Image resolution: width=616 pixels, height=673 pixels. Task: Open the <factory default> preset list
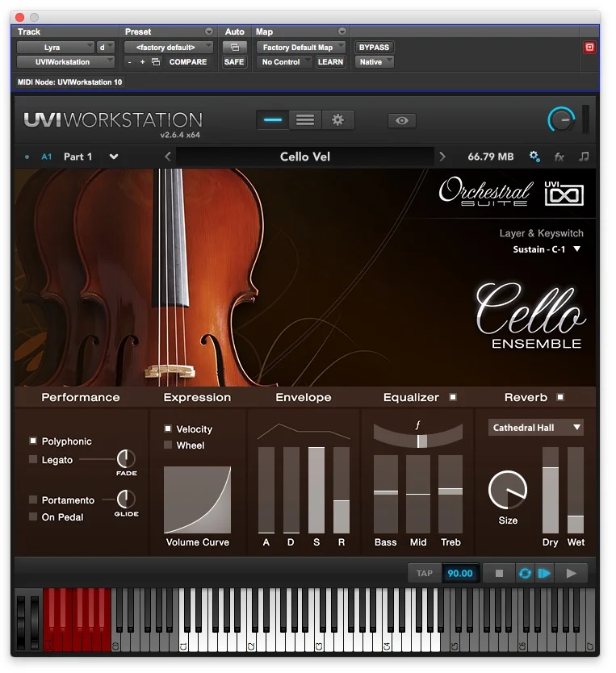coord(168,48)
